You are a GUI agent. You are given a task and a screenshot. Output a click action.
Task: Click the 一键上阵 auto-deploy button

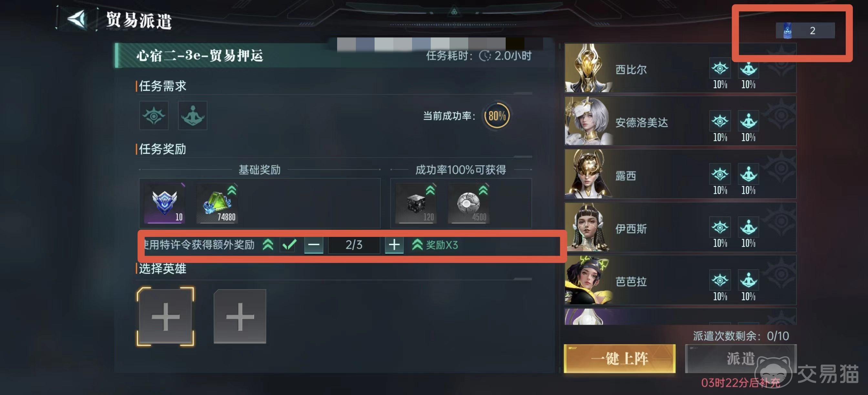coord(620,358)
